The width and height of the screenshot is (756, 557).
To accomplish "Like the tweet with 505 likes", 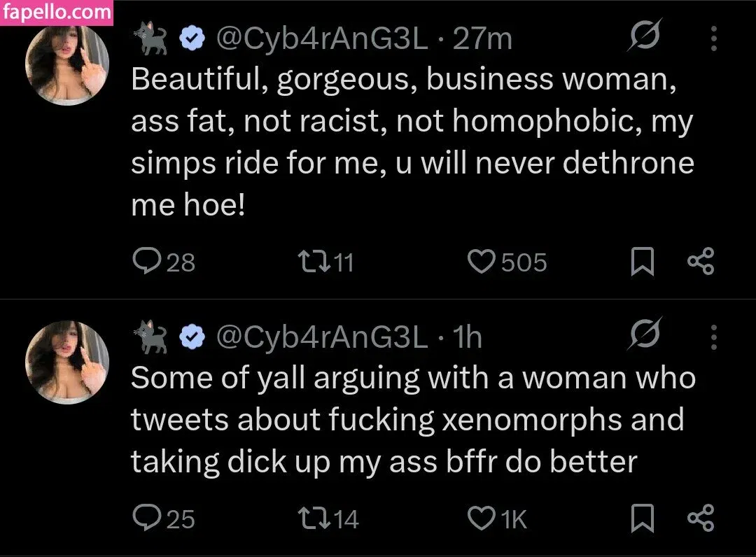I will (x=481, y=262).
